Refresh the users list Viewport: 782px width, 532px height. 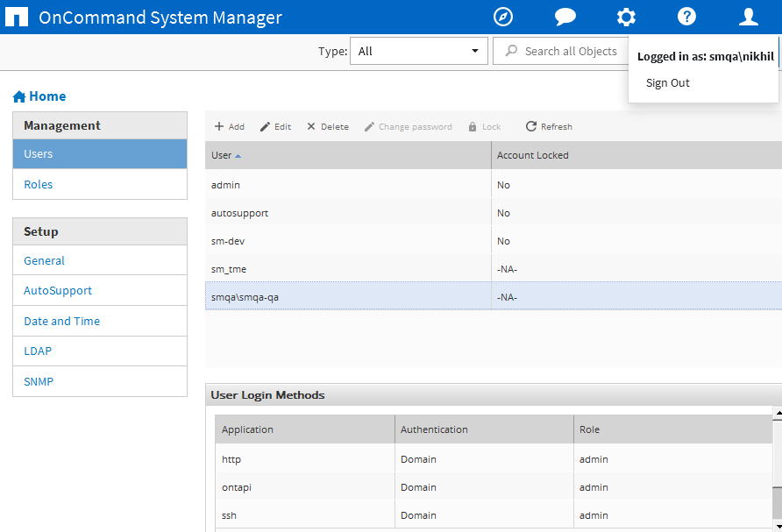(549, 127)
